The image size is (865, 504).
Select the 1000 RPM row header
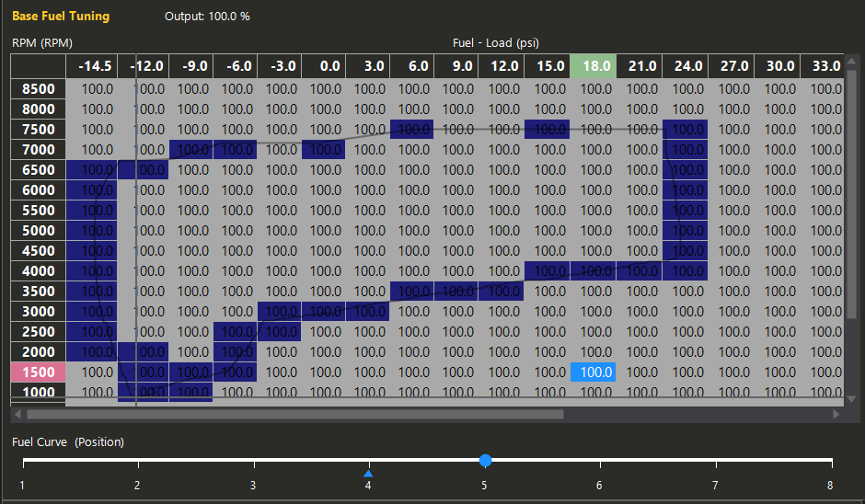[x=38, y=390]
